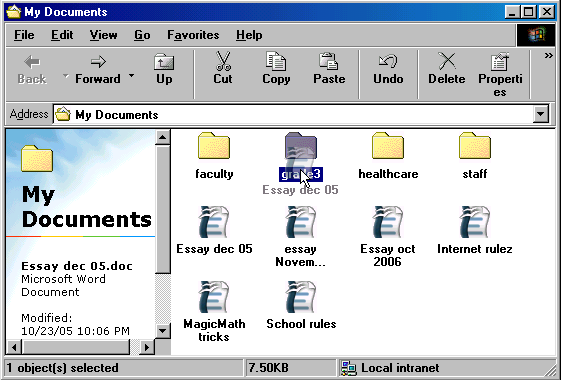Open the Edit menu
The image size is (561, 380).
point(62,35)
